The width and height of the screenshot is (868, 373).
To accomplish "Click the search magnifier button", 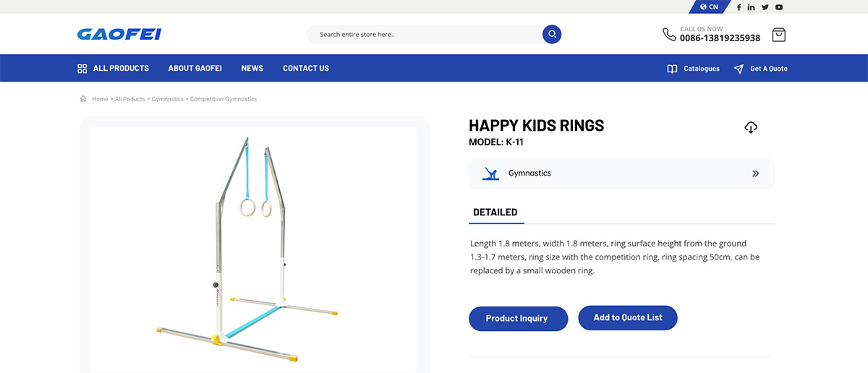I will coord(552,34).
